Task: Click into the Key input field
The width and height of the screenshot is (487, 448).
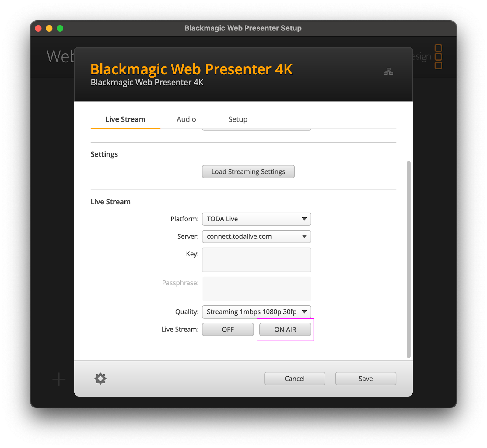Action: 257,260
